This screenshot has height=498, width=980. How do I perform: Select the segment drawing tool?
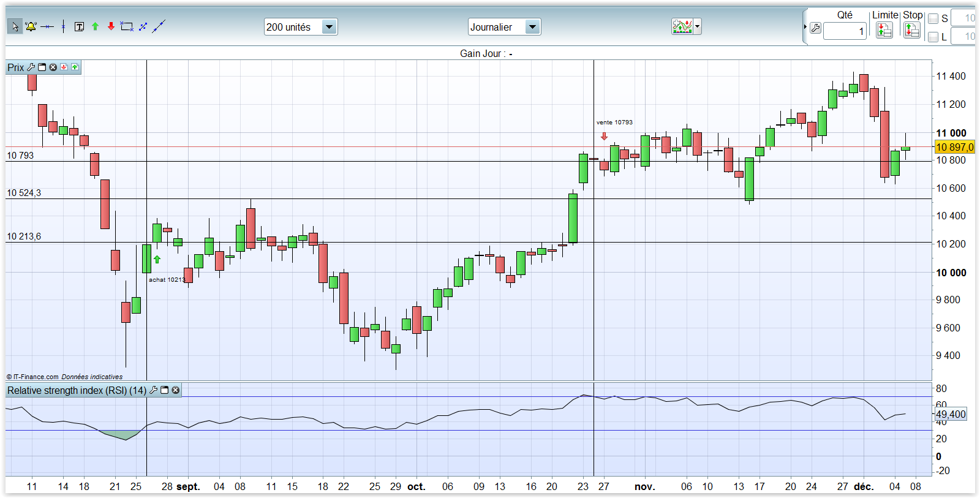[143, 26]
